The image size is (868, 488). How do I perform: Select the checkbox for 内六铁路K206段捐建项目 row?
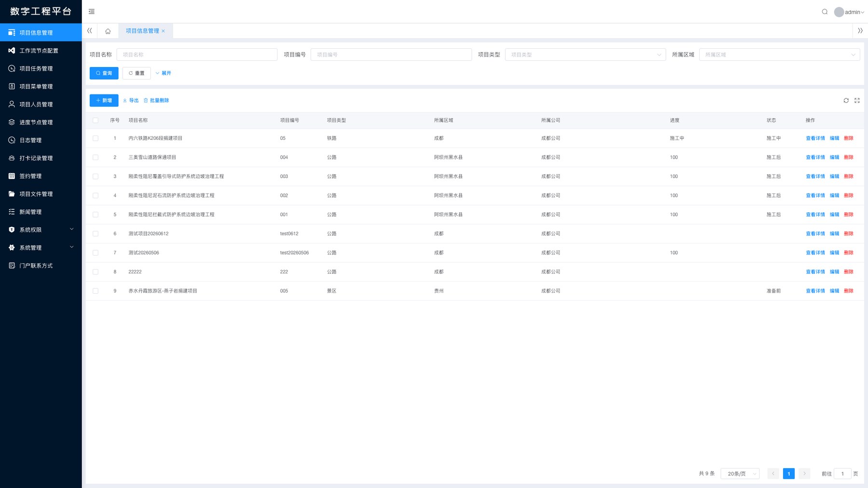tap(95, 138)
